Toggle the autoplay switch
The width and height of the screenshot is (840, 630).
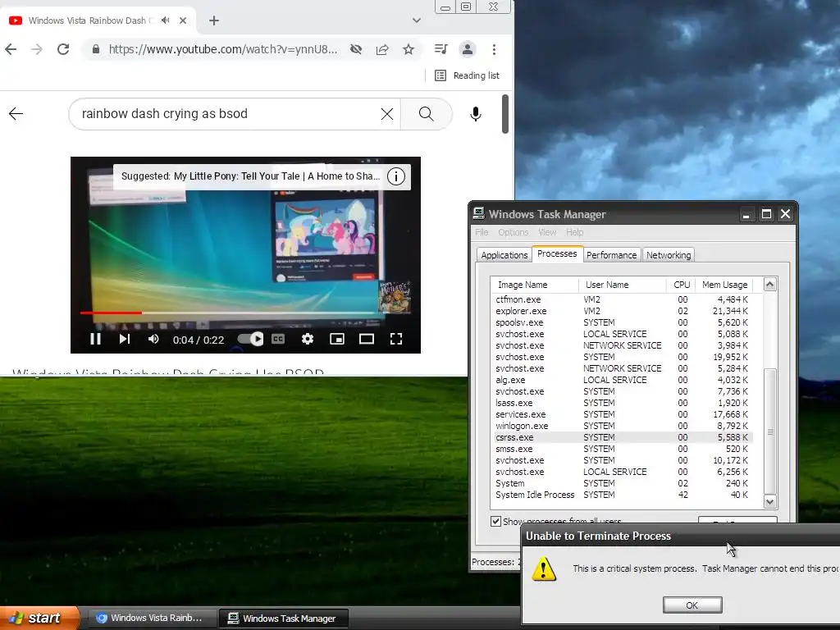(x=250, y=339)
